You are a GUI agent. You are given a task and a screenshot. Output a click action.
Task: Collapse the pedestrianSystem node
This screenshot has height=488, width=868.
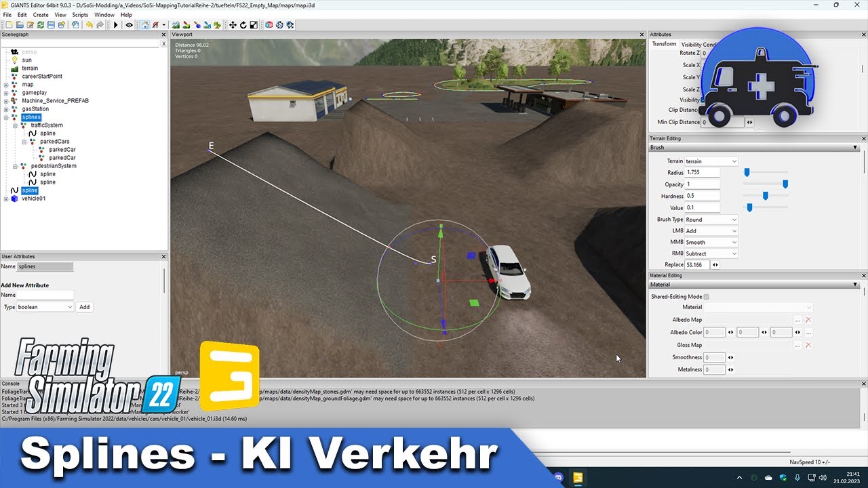pyautogui.click(x=15, y=166)
